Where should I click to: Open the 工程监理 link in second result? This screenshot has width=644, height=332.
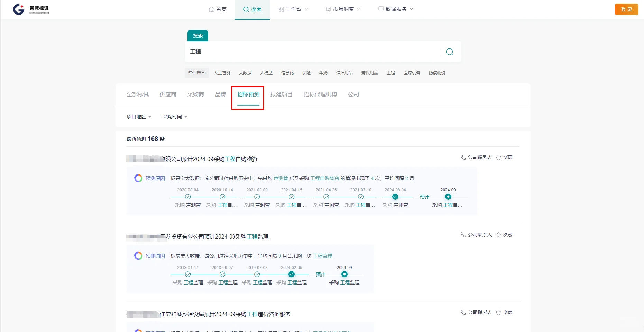323,256
